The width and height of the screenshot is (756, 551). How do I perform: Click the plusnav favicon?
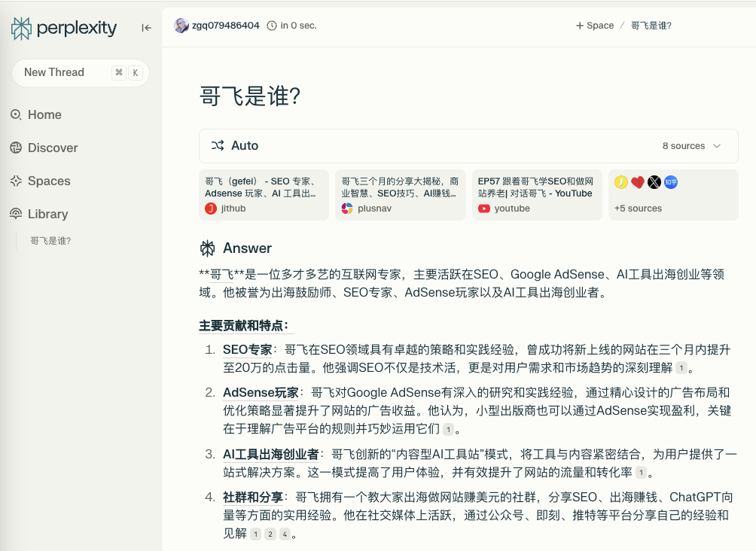(347, 209)
